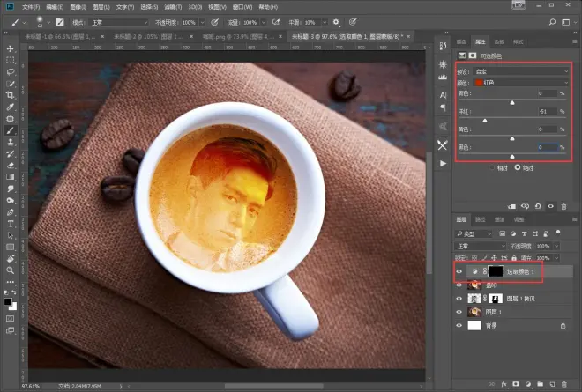This screenshot has height=392, width=582.
Task: Toggle visibility of the 背景 layer
Action: pyautogui.click(x=459, y=326)
